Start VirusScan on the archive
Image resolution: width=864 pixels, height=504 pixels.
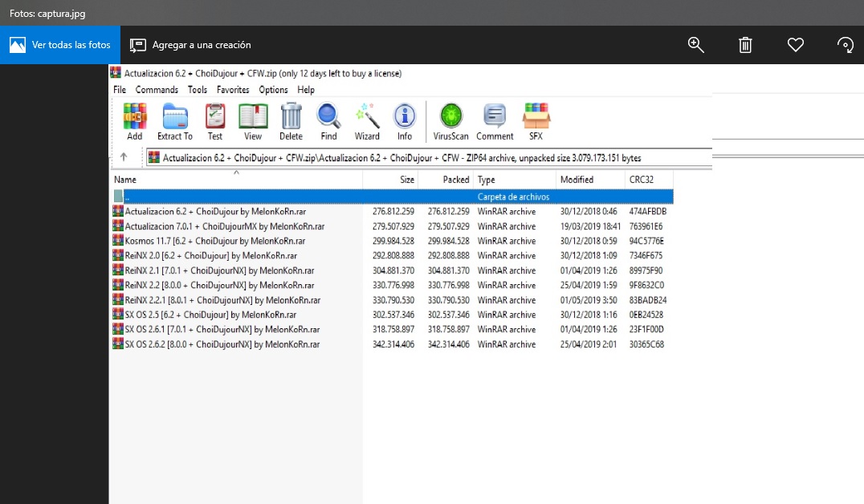pyautogui.click(x=450, y=122)
